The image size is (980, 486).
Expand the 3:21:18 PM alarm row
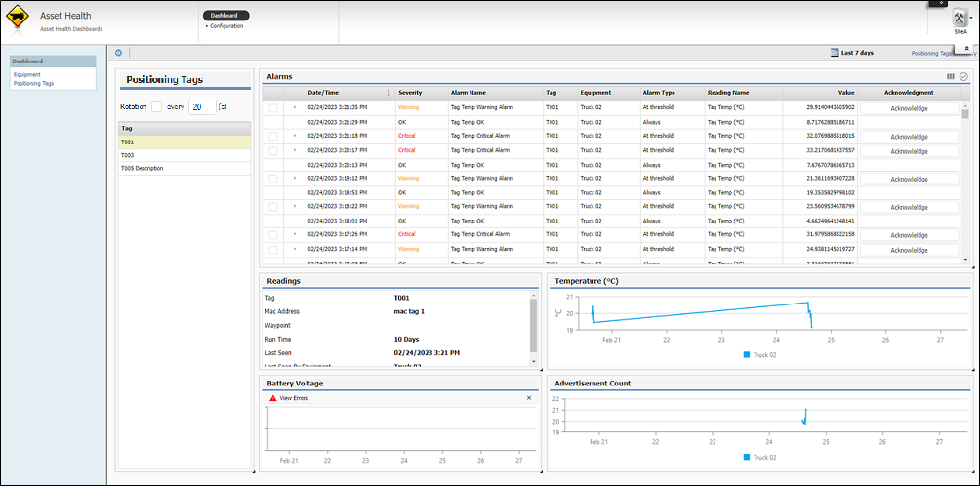295,135
